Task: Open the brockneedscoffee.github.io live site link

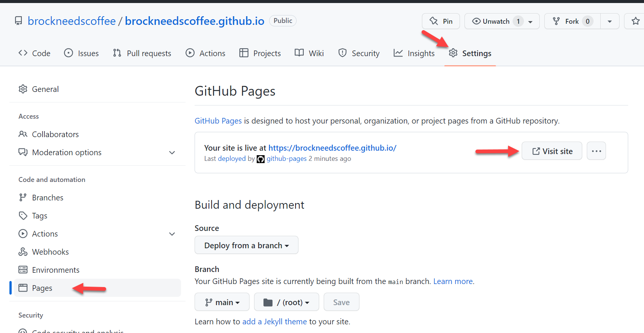Action: (332, 148)
